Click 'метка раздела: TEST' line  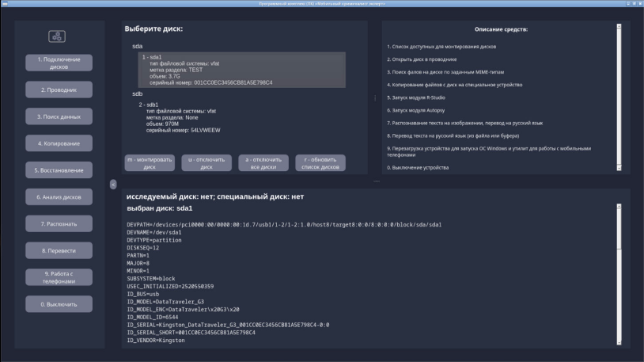click(x=176, y=70)
